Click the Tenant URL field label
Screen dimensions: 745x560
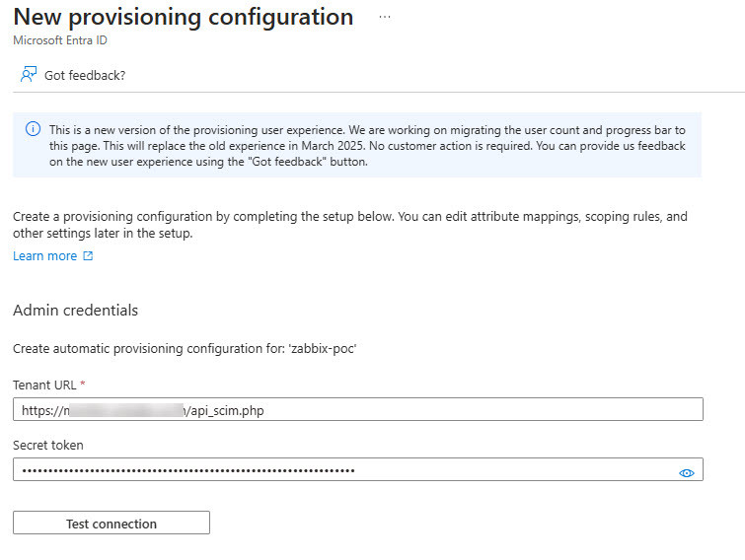click(43, 385)
